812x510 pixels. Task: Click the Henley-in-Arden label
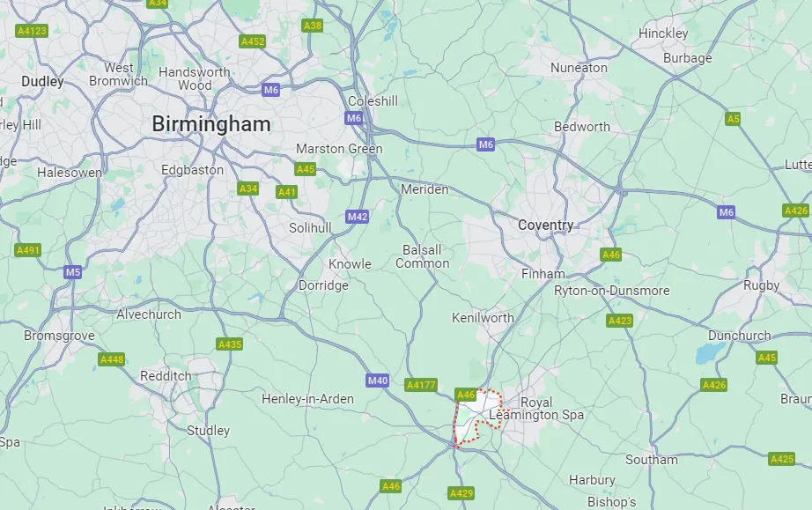click(307, 399)
